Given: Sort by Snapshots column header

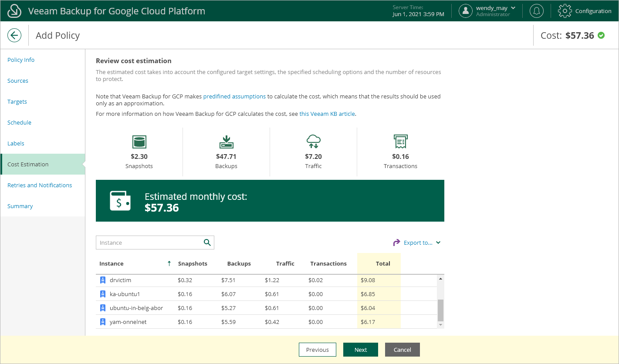Looking at the screenshot, I should click(x=193, y=263).
